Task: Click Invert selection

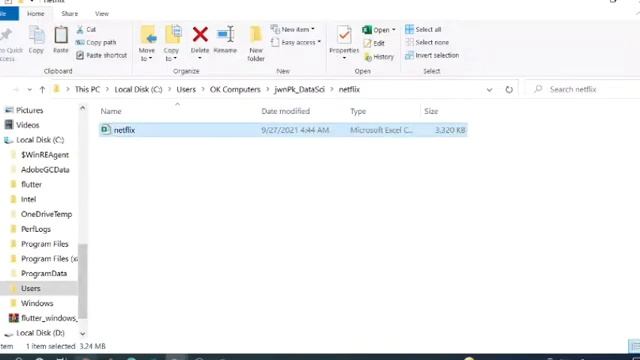Action: (x=432, y=56)
